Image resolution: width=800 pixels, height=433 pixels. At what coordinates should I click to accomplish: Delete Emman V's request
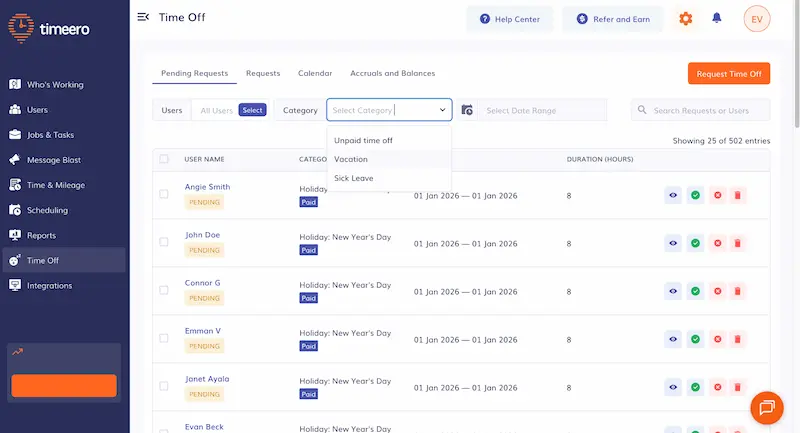(737, 339)
